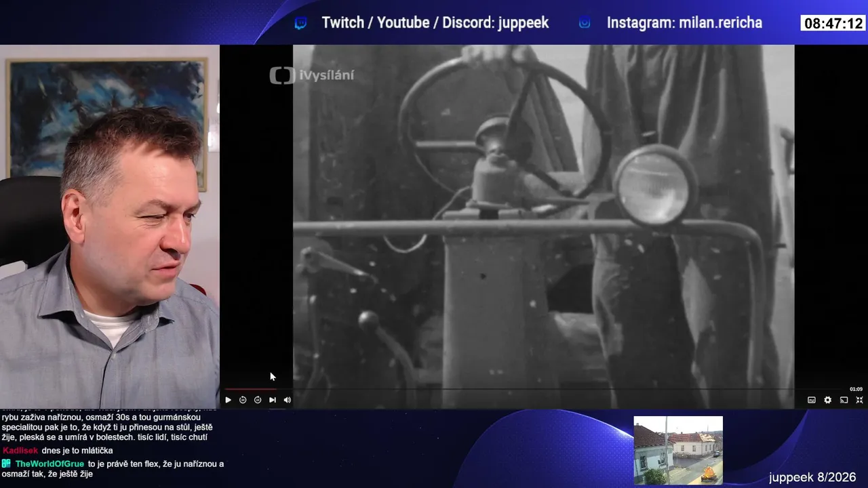
Task: Rewind the video by ten seconds
Action: click(x=243, y=400)
